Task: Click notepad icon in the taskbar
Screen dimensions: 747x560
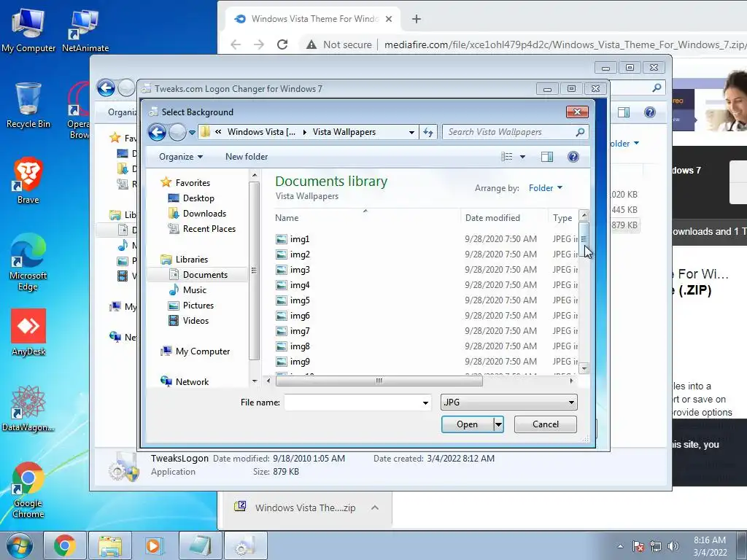Action: (200, 545)
